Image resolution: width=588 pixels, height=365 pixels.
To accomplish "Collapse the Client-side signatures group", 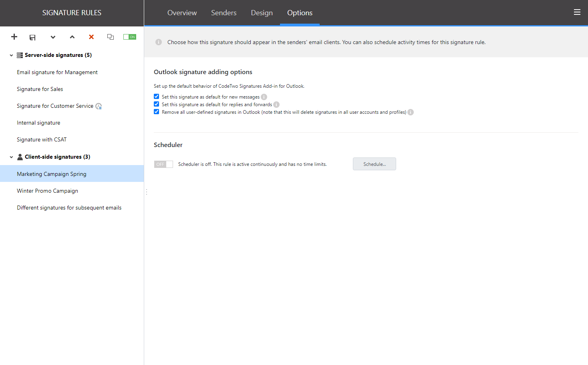I will point(11,157).
